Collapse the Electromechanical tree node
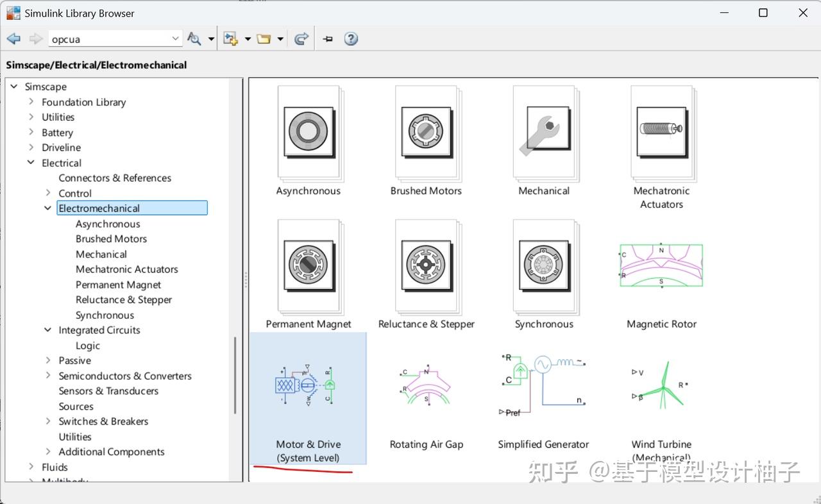The width and height of the screenshot is (821, 504). 48,208
